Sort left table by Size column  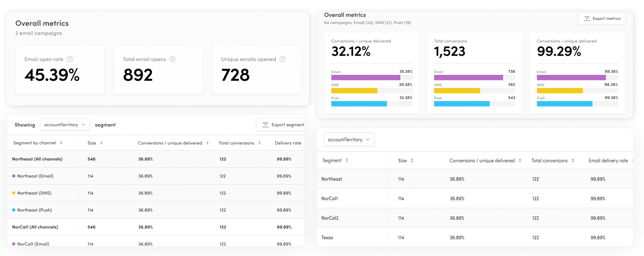point(101,143)
